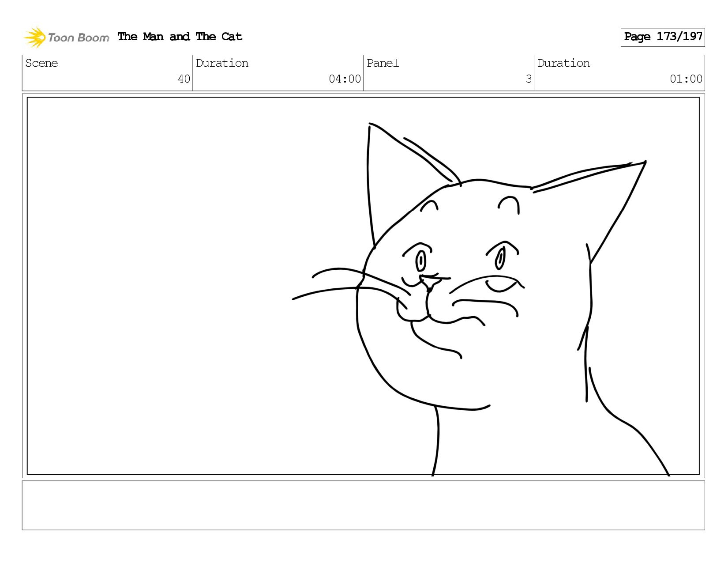Click scene duration value "04:00"
This screenshot has width=728, height=563.
pyautogui.click(x=345, y=79)
